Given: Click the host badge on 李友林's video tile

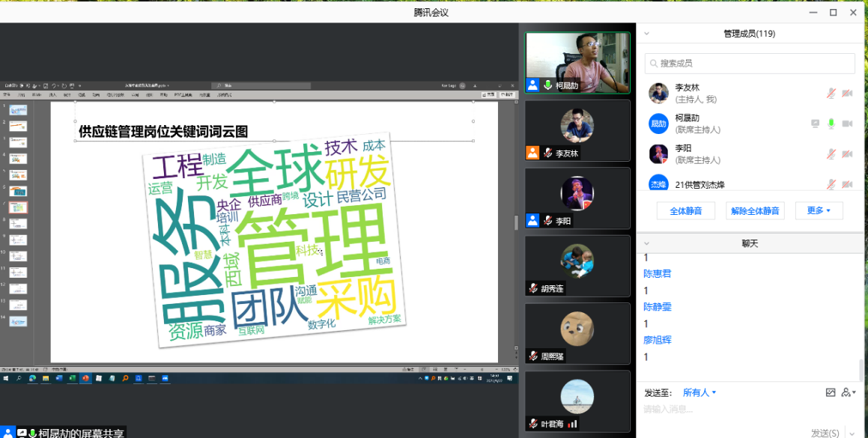Looking at the screenshot, I should [x=532, y=153].
